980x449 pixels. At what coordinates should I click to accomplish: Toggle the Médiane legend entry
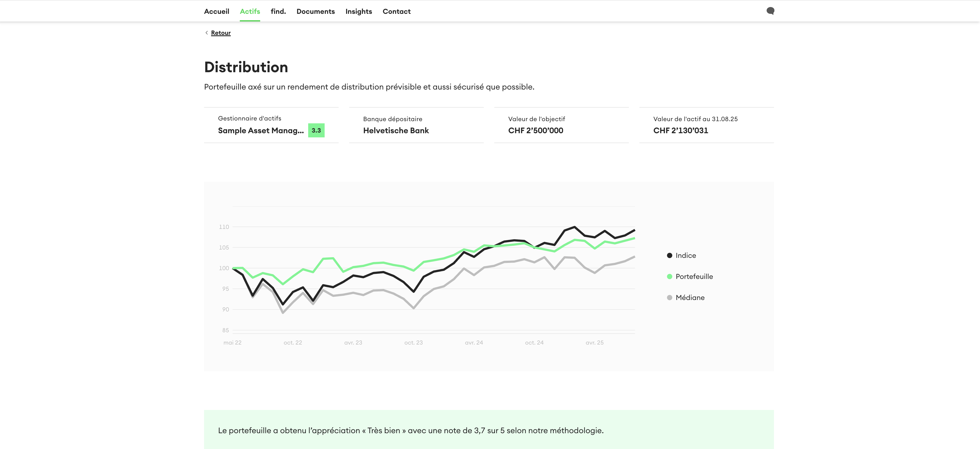pyautogui.click(x=690, y=297)
